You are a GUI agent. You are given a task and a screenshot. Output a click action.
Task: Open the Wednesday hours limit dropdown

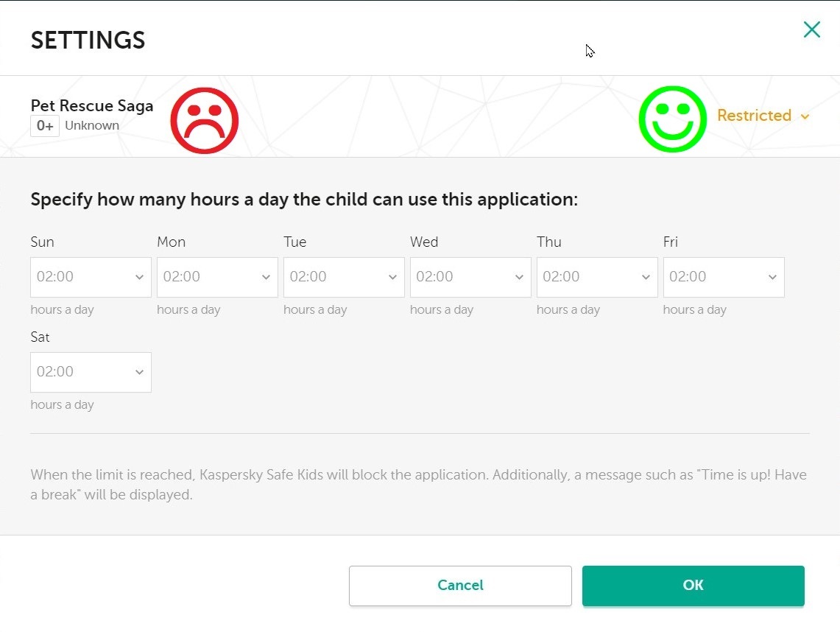470,277
